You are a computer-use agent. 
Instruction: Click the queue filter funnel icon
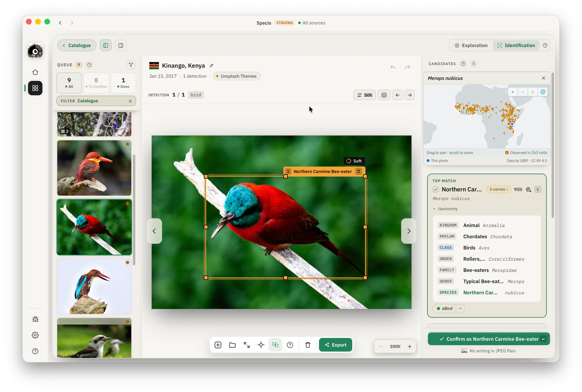(x=131, y=65)
